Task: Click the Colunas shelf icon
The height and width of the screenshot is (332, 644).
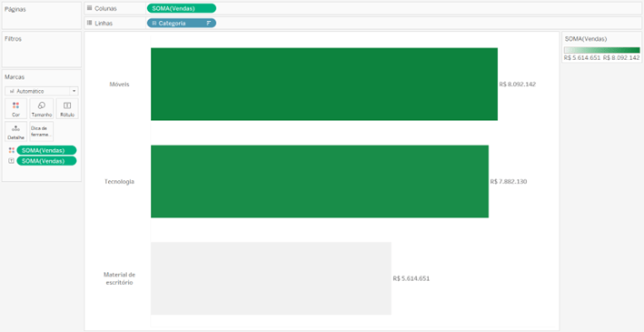Action: 89,8
